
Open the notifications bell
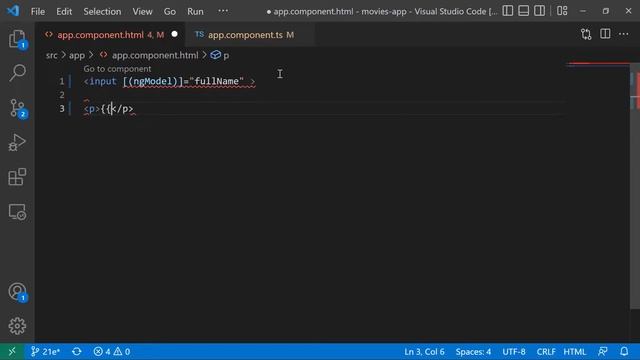click(624, 351)
